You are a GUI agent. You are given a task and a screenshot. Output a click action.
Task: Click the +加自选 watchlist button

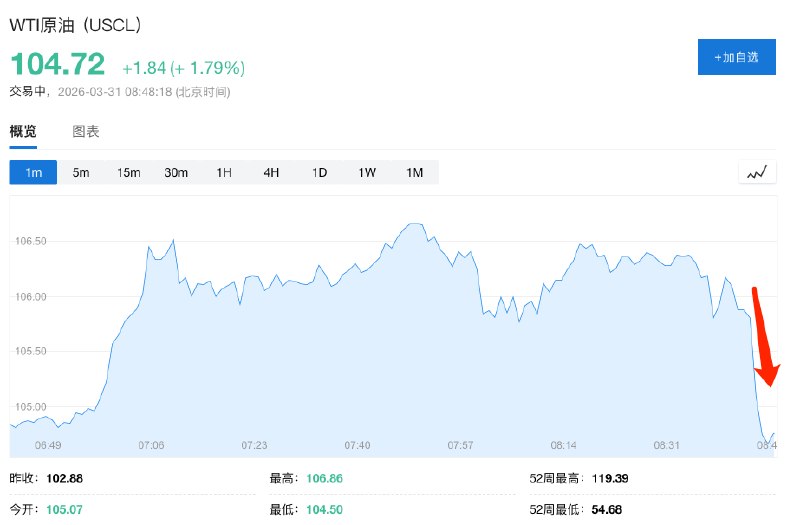click(x=736, y=58)
